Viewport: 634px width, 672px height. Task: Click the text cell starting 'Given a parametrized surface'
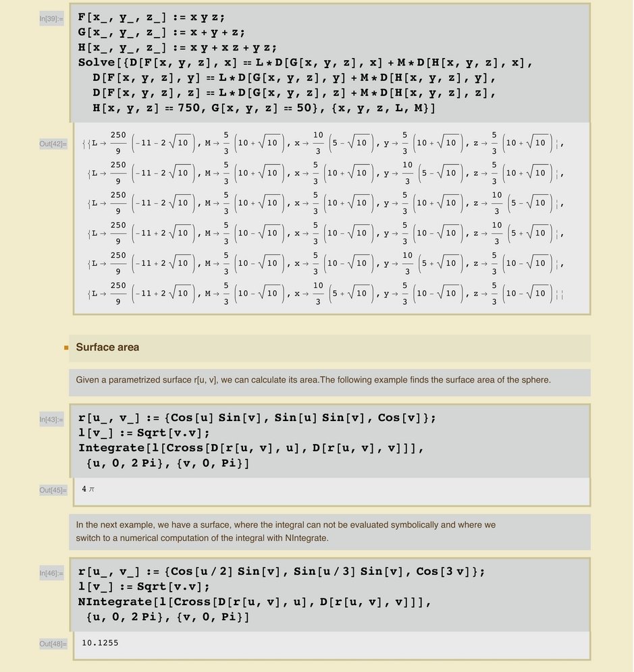click(313, 380)
